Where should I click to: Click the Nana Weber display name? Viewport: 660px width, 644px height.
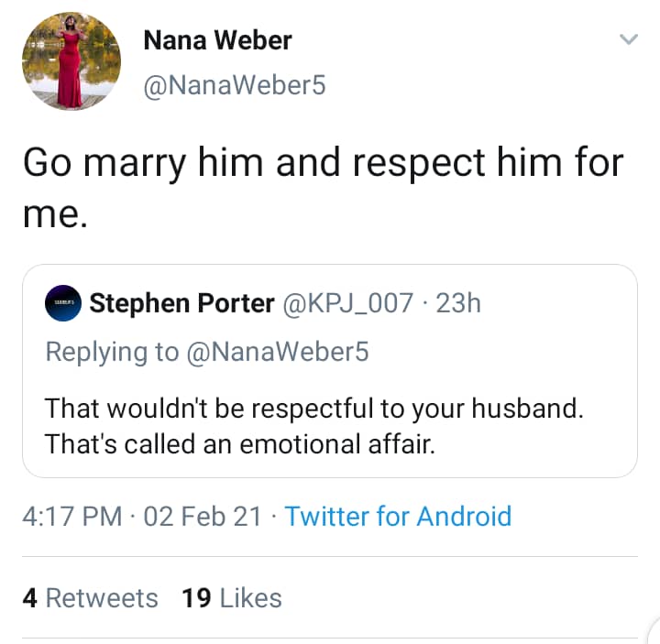tap(217, 41)
